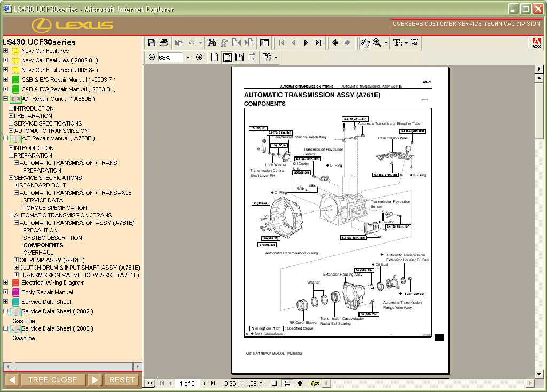Expand C&B & E/G Repair Manual ( -2003.7 )
The height and width of the screenshot is (392, 547).
[x=5, y=79]
